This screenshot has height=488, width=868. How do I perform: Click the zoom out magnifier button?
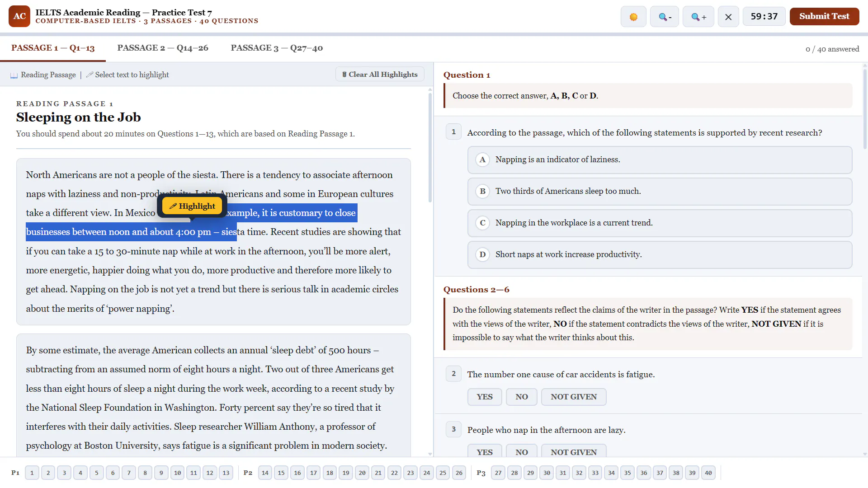coord(665,17)
